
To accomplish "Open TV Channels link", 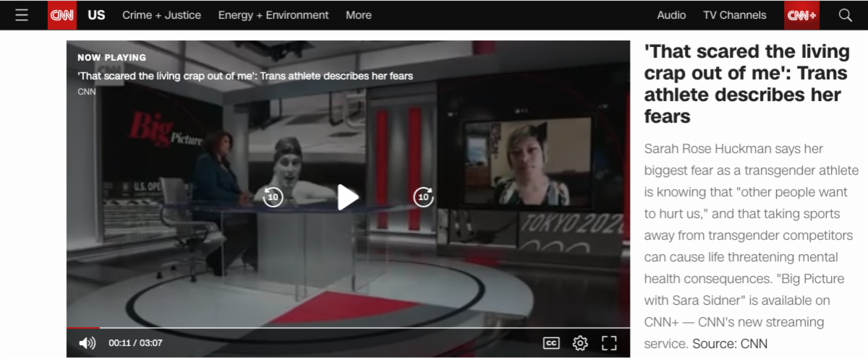I will pyautogui.click(x=734, y=15).
